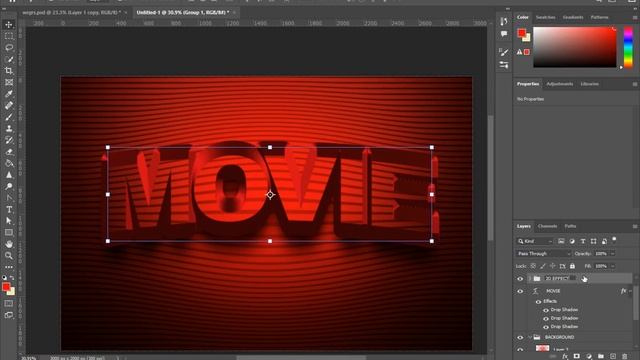640x360 pixels.
Task: Toggle Quick Mask mode in toolbar
Action: (9, 304)
